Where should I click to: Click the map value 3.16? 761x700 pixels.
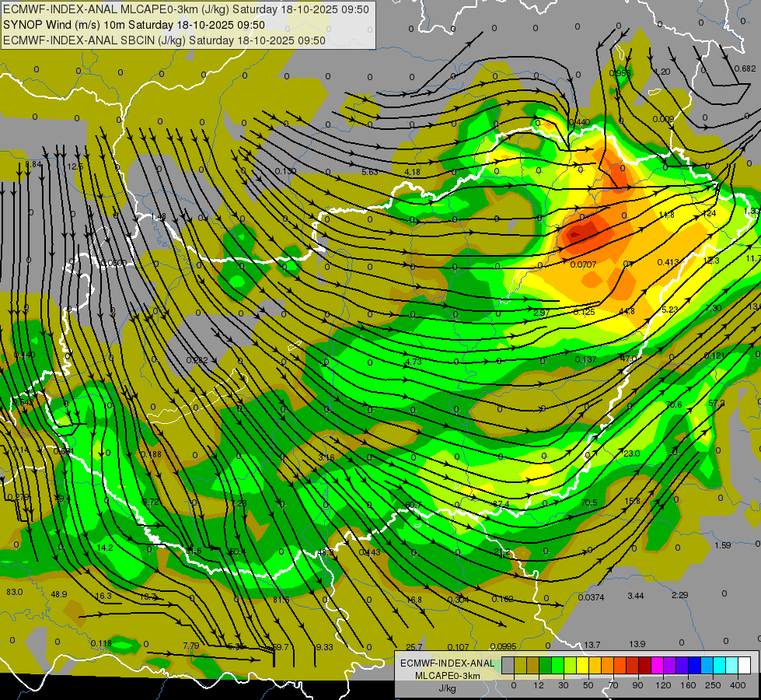(326, 457)
